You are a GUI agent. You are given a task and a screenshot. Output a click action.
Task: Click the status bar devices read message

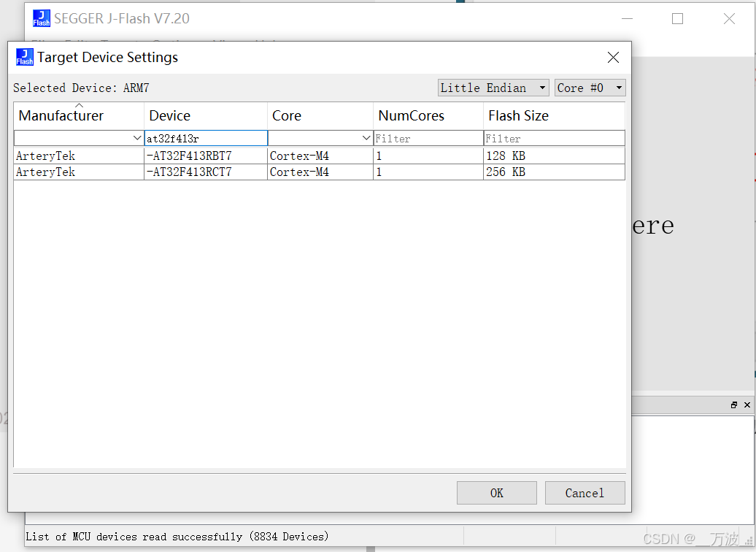pyautogui.click(x=177, y=537)
